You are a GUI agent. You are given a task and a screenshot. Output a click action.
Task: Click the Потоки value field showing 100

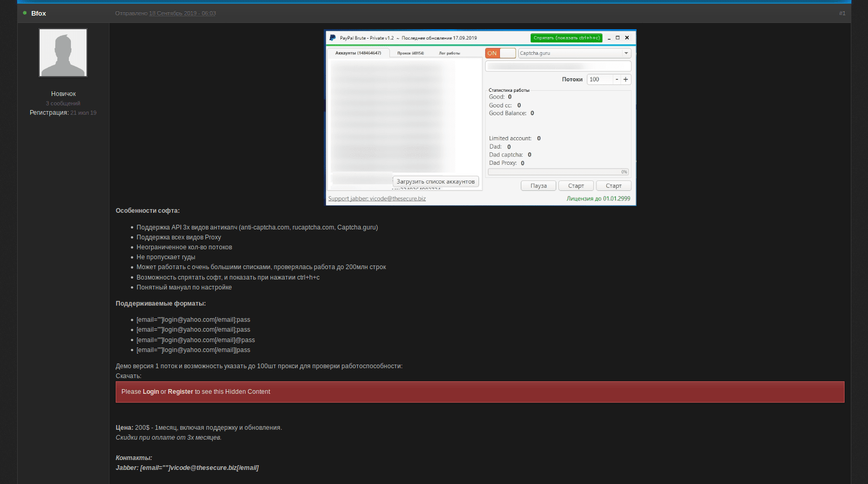point(600,79)
